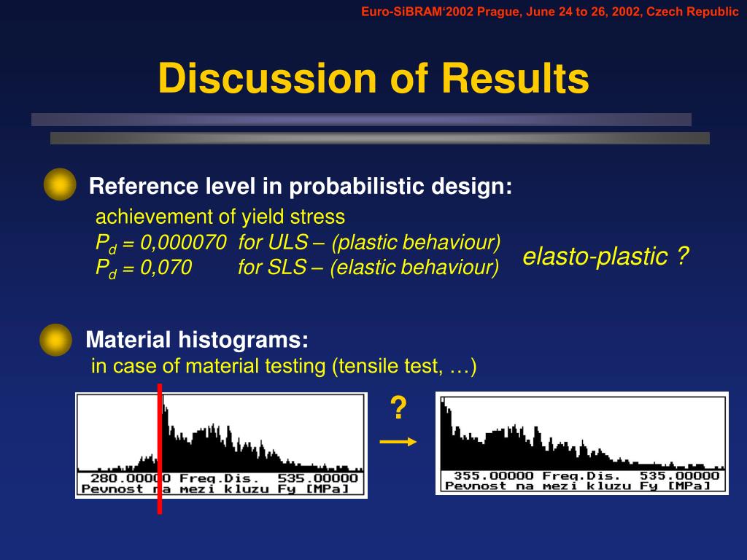Click 'Freq.Dis.' label in right histogram
747x560 pixels.
pos(581,475)
